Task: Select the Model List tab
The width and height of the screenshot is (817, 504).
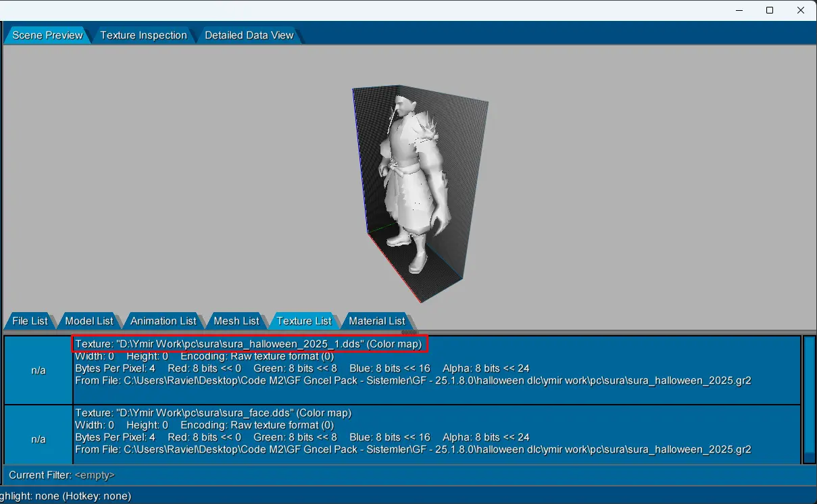Action: coord(89,321)
